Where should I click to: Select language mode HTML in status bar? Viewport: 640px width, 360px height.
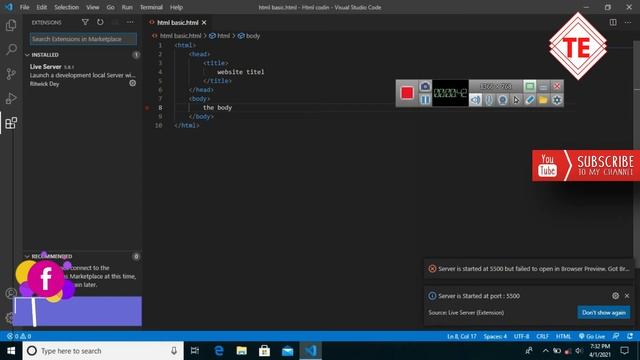click(563, 336)
